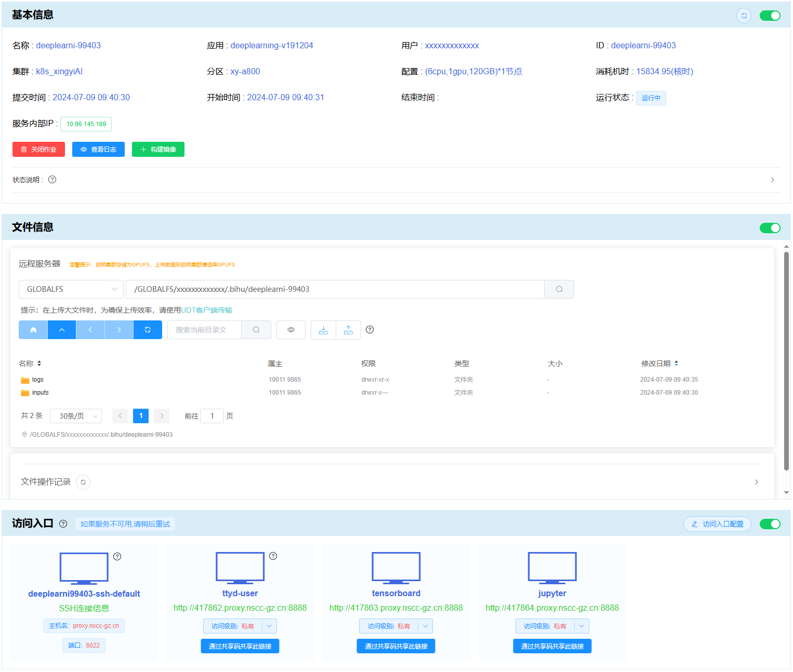Open the ttyd-user proxy URL 417862
Screen dimensions: 793x672
coord(240,608)
